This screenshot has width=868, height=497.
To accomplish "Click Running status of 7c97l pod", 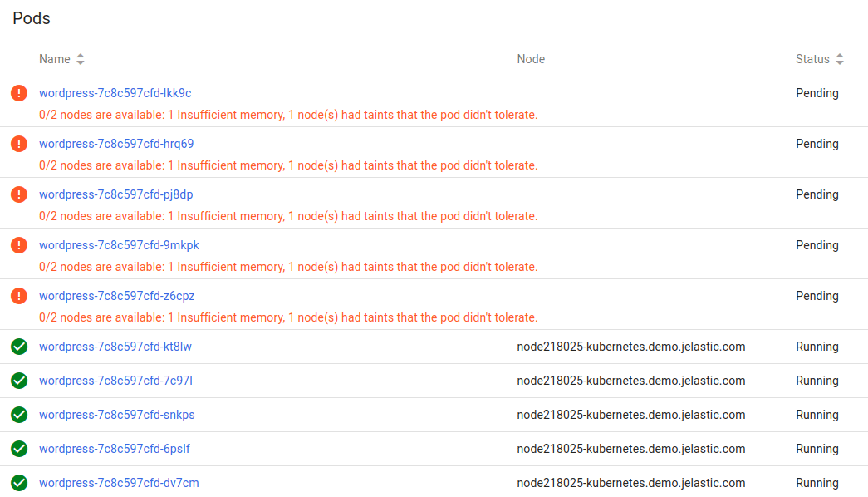I will 817,381.
